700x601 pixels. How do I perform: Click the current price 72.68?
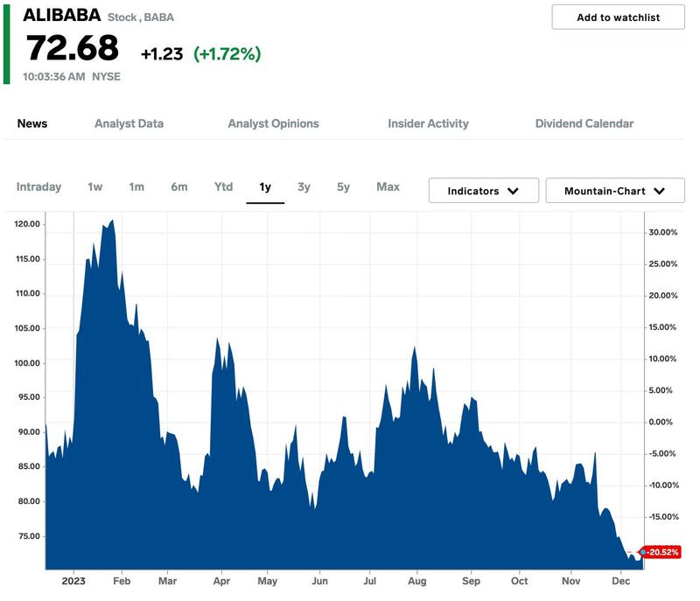click(x=73, y=48)
